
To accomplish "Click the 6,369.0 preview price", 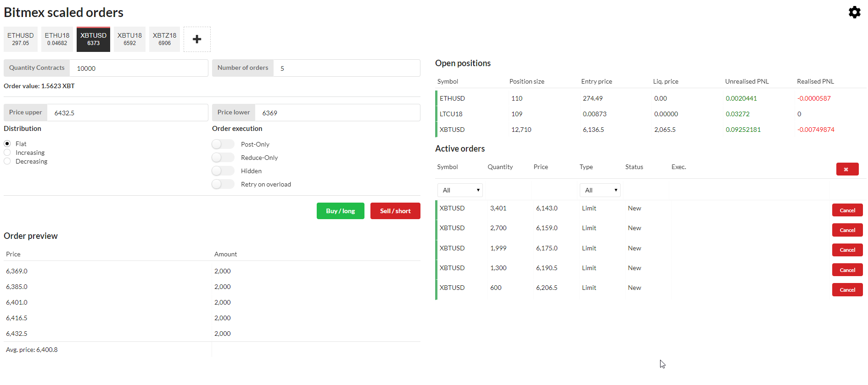I will click(x=17, y=271).
